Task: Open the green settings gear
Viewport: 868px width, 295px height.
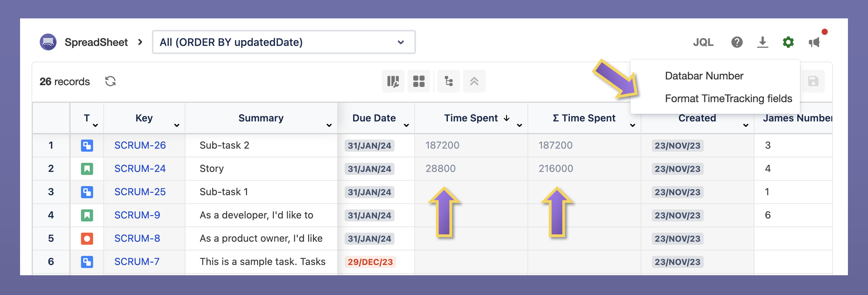Action: 788,42
